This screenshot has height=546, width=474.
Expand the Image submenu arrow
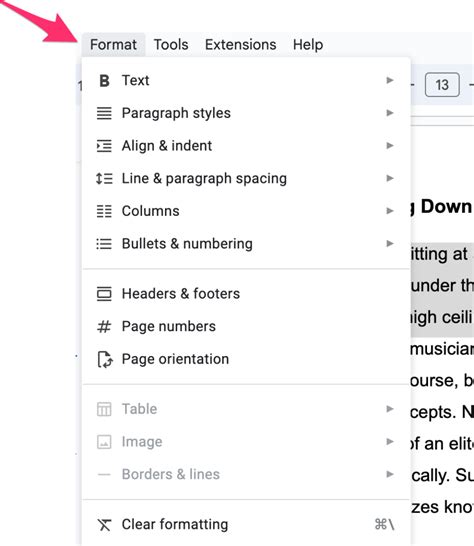pyautogui.click(x=390, y=442)
